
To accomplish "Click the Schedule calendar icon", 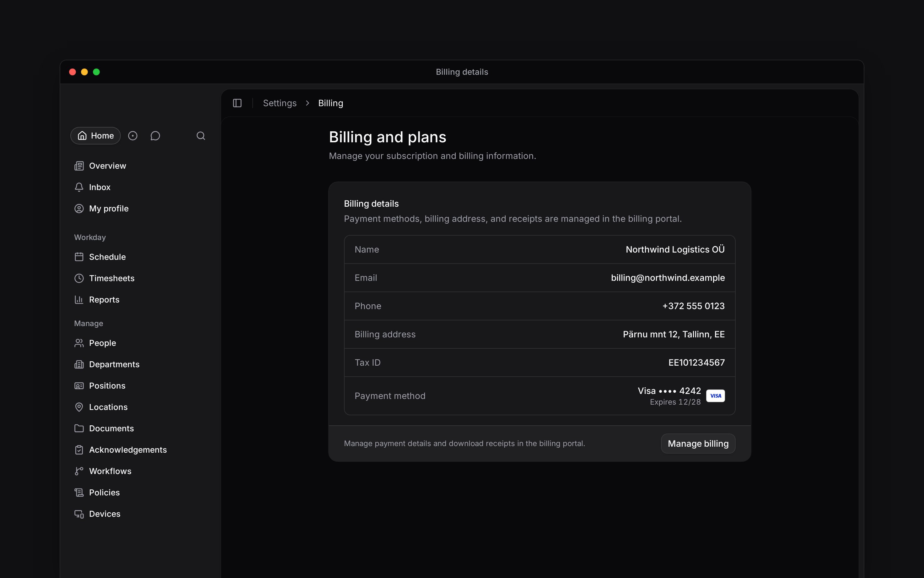I will (x=79, y=257).
